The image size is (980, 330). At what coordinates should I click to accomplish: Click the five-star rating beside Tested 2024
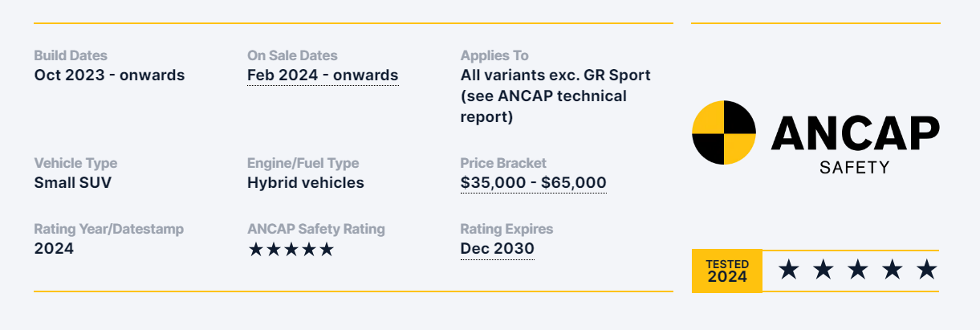pyautogui.click(x=857, y=271)
